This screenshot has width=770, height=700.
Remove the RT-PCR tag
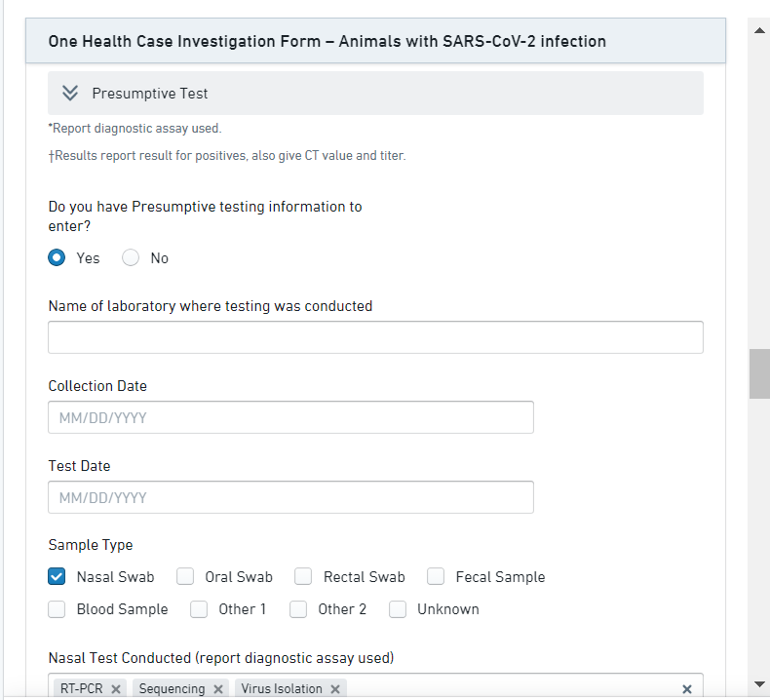tap(116, 689)
